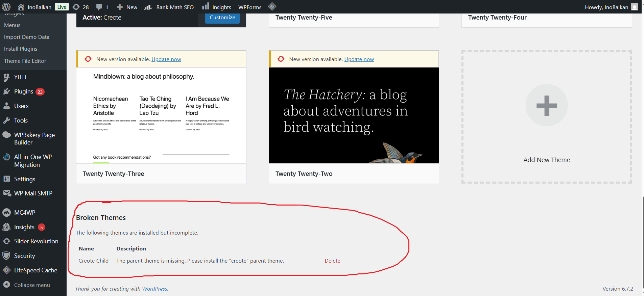Open the comments bubble icon
The image size is (644, 296).
click(99, 7)
